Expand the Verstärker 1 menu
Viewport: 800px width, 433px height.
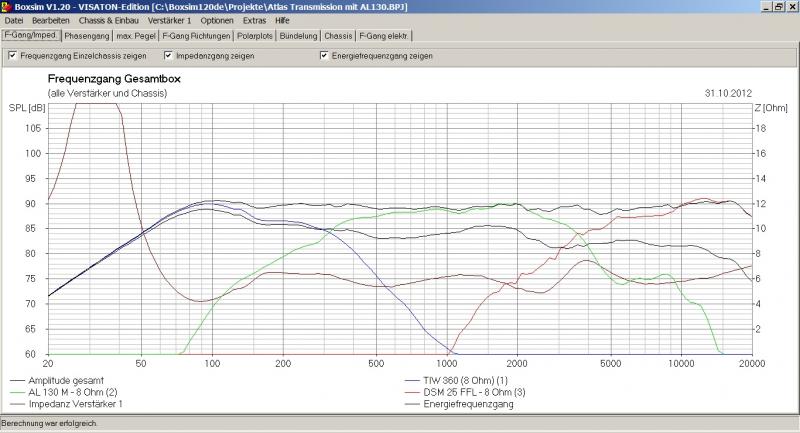(x=170, y=20)
